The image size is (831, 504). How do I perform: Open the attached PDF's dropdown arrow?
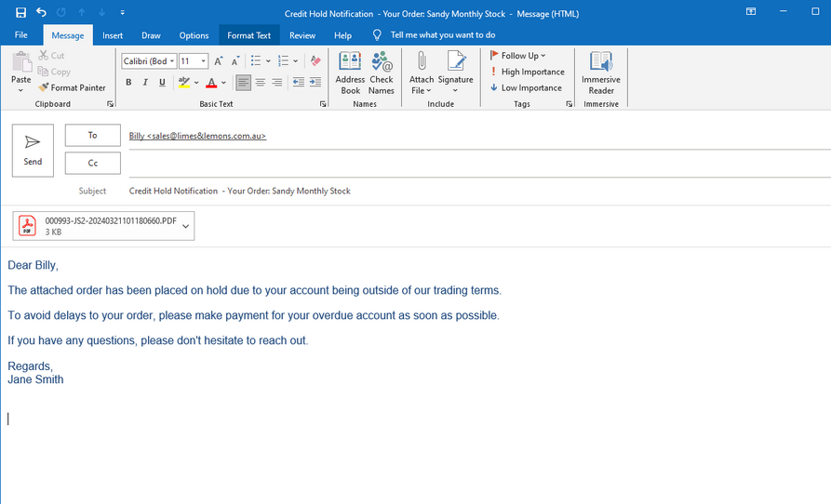point(186,226)
